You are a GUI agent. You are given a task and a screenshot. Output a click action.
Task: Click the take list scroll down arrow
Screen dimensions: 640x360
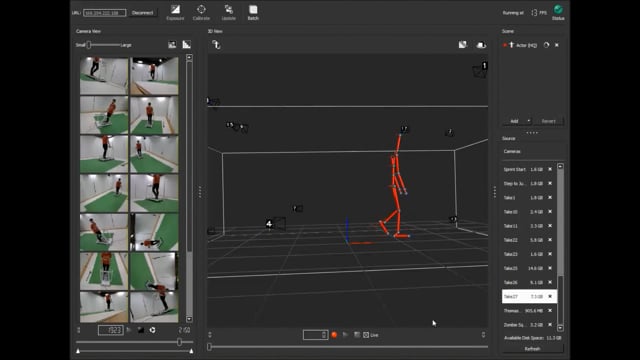(x=560, y=328)
